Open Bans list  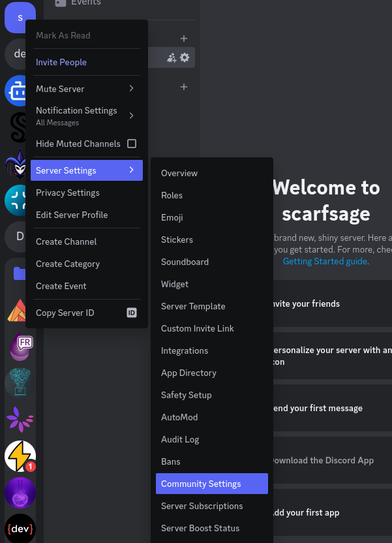click(212, 461)
